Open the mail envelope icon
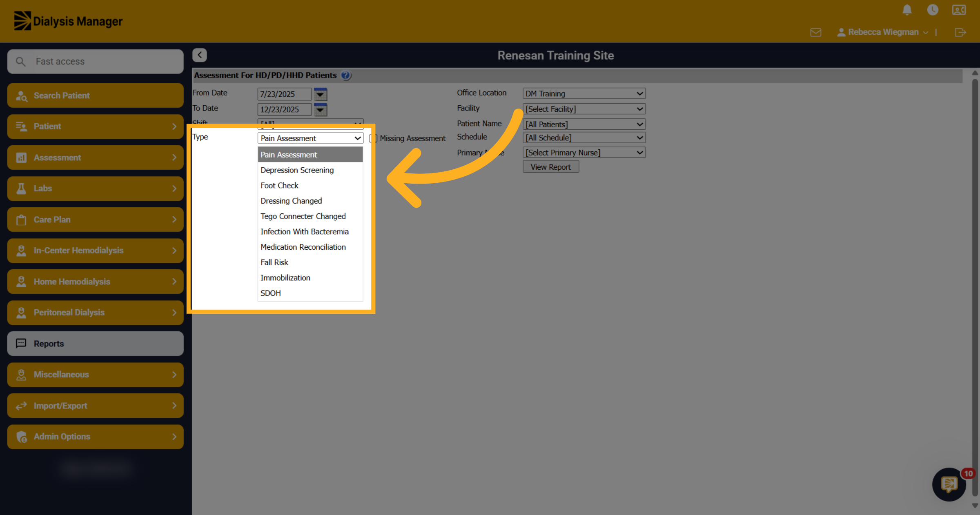The width and height of the screenshot is (980, 515). [x=815, y=32]
